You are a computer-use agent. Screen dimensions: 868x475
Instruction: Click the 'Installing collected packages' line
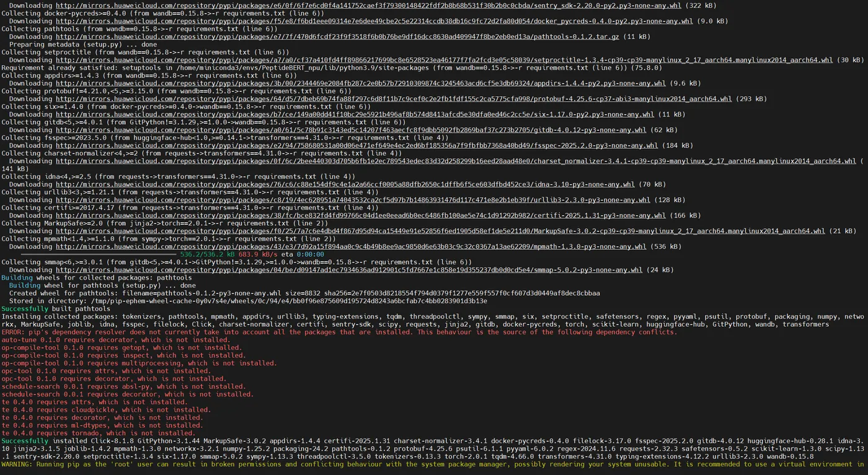pos(433,321)
